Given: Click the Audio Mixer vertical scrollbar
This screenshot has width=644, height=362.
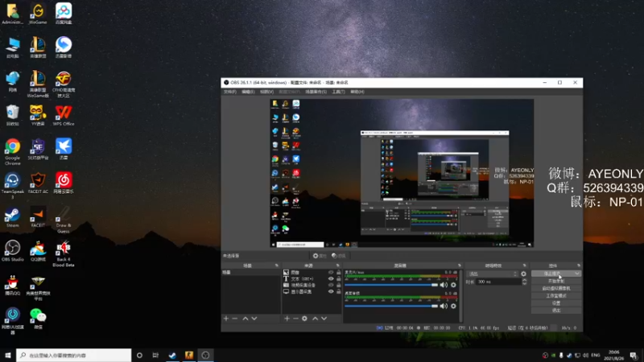Looking at the screenshot, I should (460, 295).
